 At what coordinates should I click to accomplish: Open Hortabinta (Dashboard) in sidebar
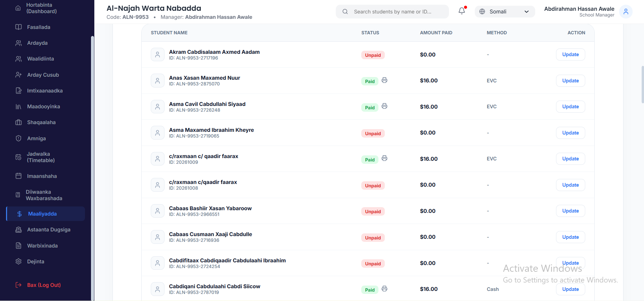click(x=46, y=8)
